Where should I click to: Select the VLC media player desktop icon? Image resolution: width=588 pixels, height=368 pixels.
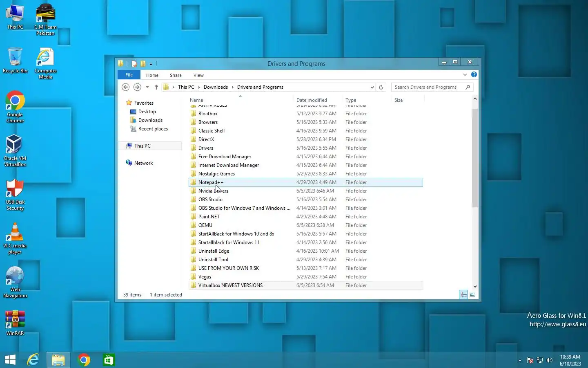(15, 238)
